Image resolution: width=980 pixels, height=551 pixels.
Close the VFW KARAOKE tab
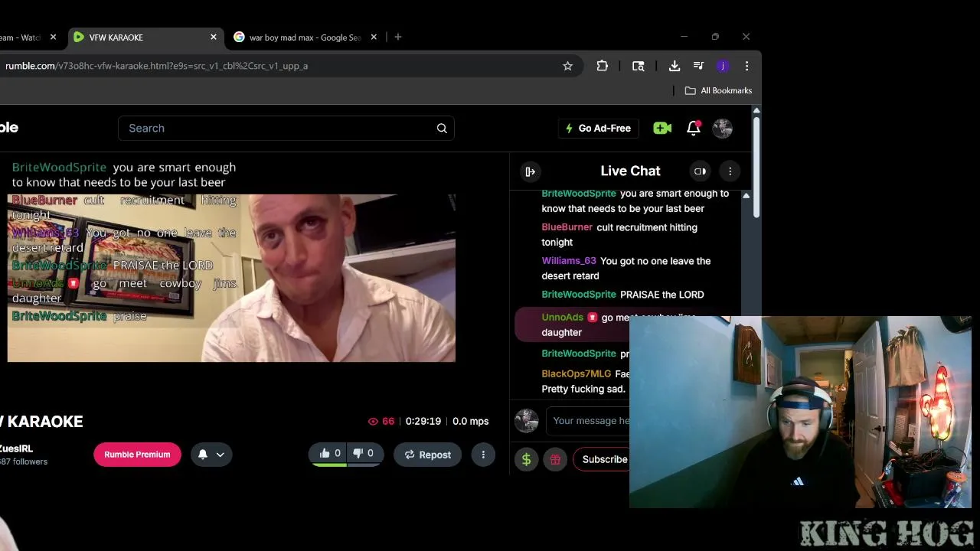[214, 37]
